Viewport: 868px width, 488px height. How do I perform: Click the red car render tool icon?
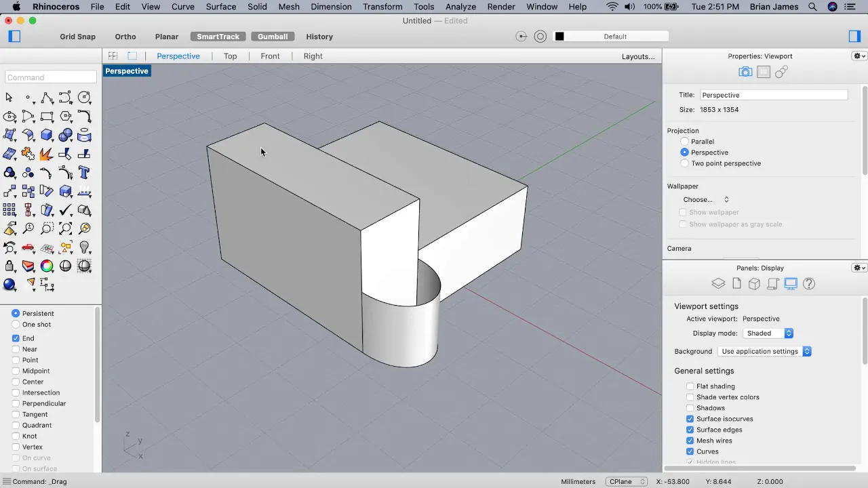pyautogui.click(x=28, y=247)
